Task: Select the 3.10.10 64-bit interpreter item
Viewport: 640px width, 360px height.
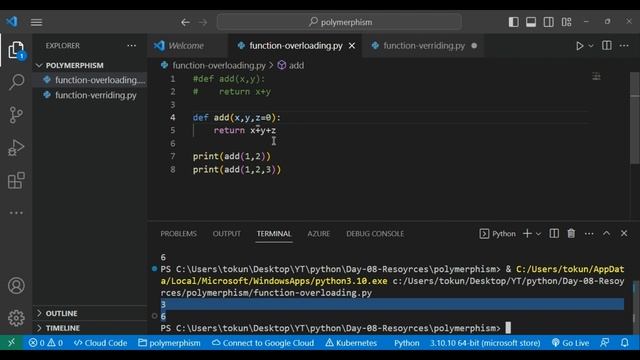Action: tap(485, 343)
